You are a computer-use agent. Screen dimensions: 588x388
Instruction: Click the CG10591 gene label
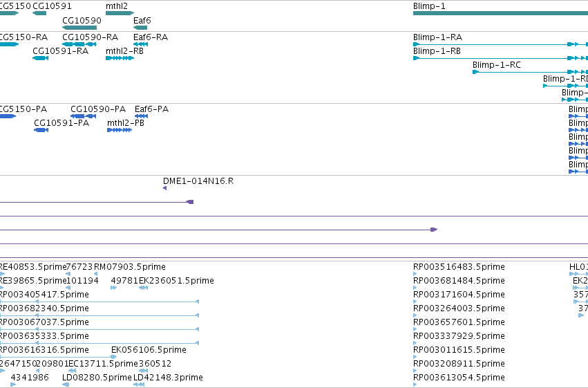(52, 6)
